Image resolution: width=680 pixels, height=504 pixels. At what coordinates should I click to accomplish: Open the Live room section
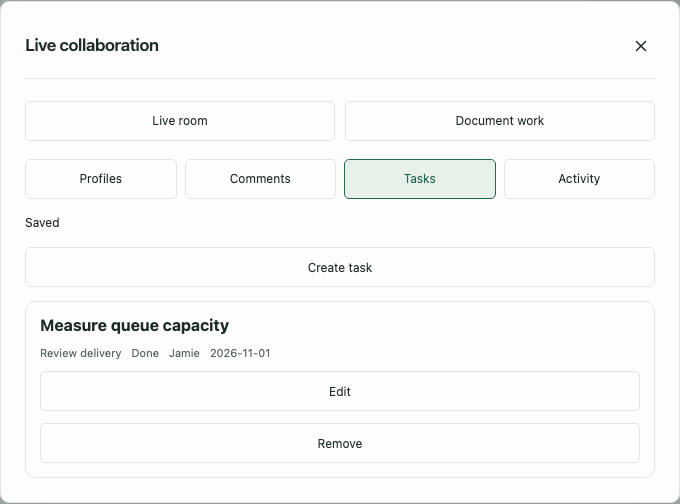[180, 121]
